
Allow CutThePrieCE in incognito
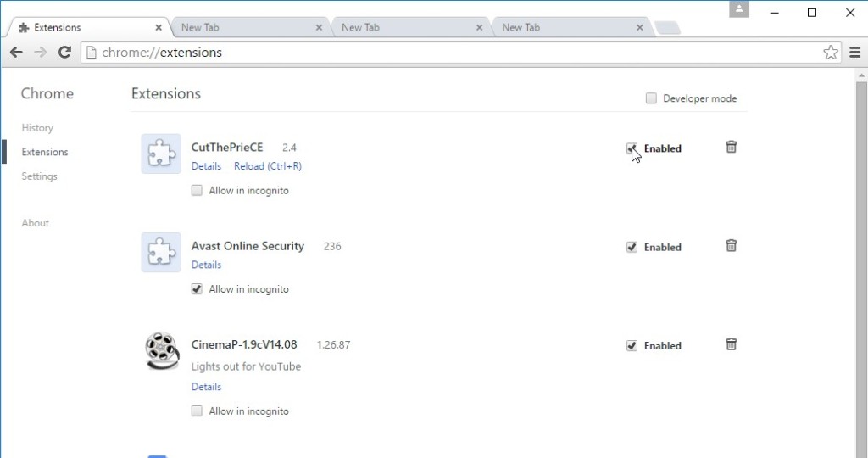coord(197,191)
